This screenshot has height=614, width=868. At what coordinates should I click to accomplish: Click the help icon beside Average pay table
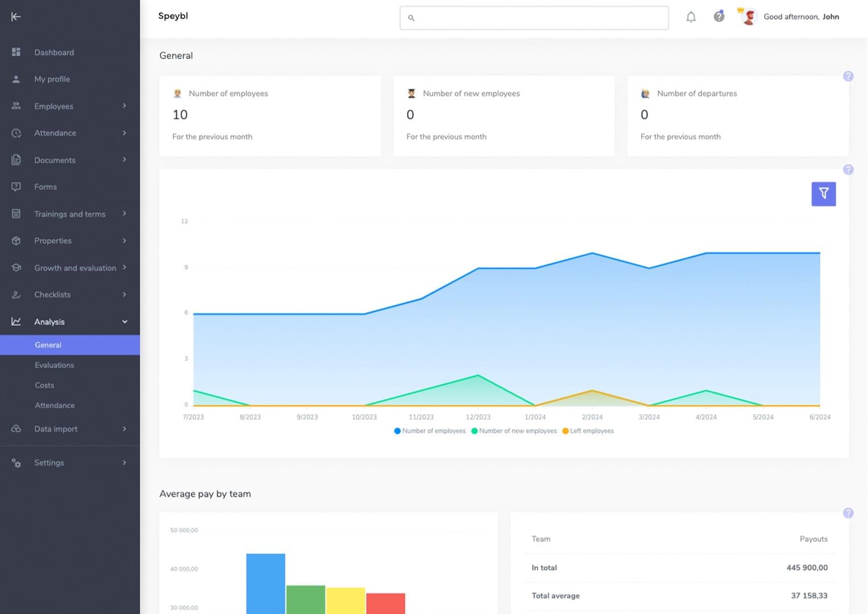tap(848, 513)
